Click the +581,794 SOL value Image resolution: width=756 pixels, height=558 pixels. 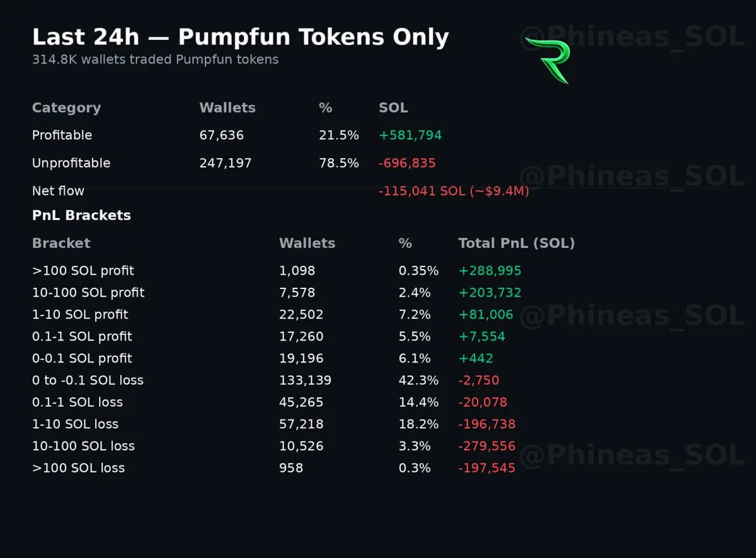[410, 135]
